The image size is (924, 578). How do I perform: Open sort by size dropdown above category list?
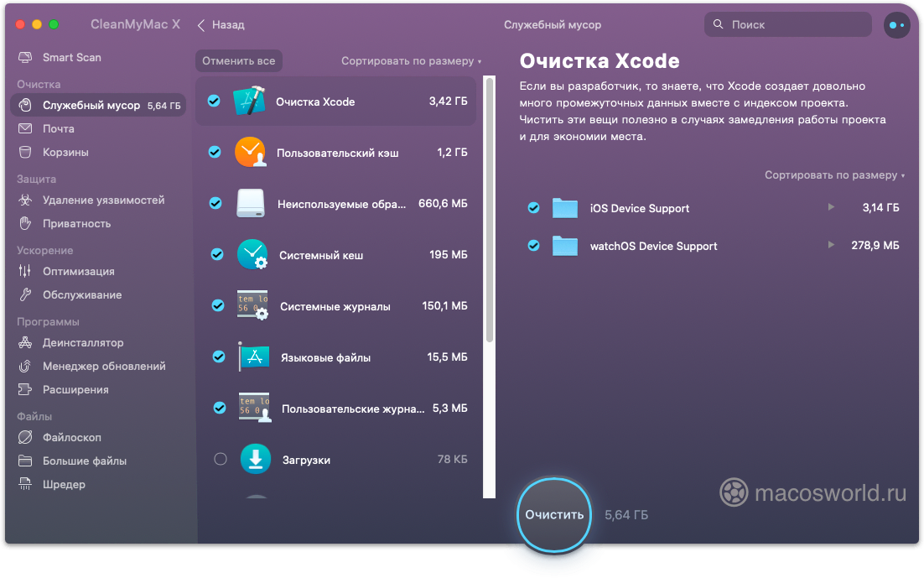(411, 61)
